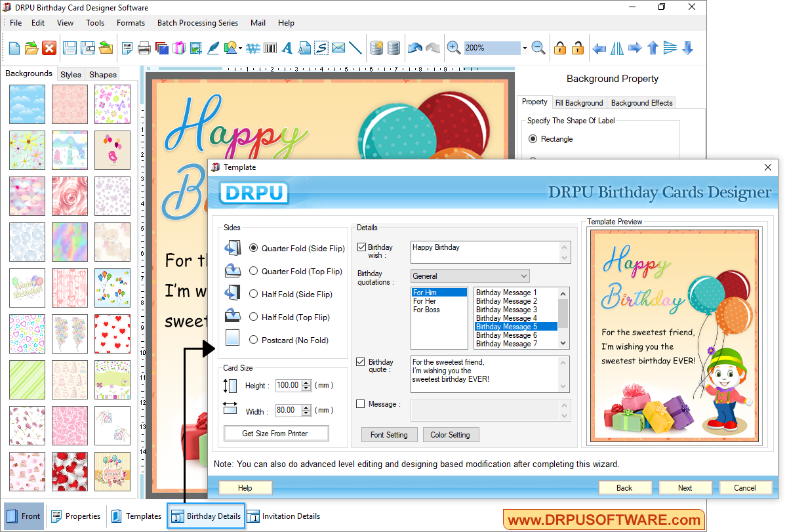Click the print icon on toolbar
Viewport: 787px width, 532px height.
click(x=144, y=47)
